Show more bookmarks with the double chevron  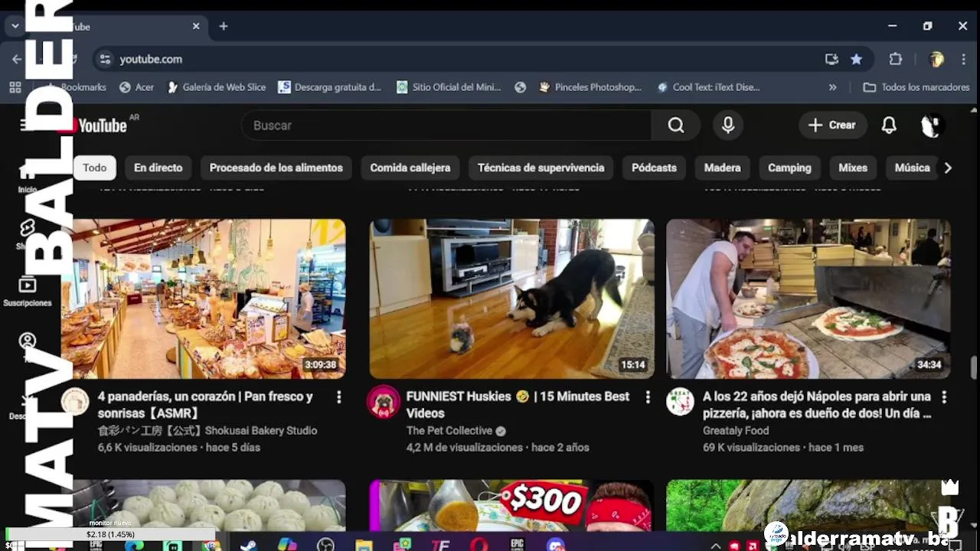tap(833, 87)
